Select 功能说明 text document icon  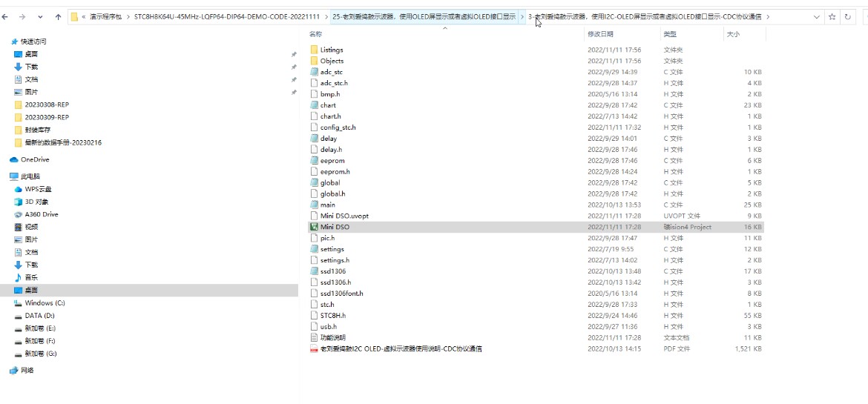click(315, 337)
